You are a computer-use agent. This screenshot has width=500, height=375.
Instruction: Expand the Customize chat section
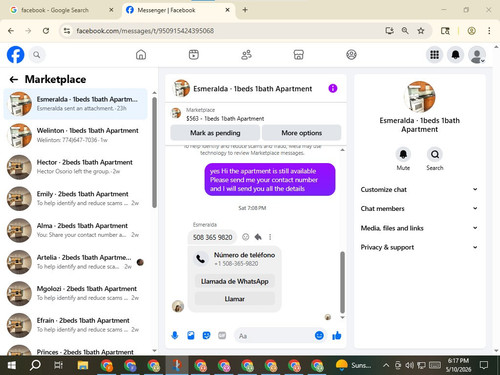[419, 189]
